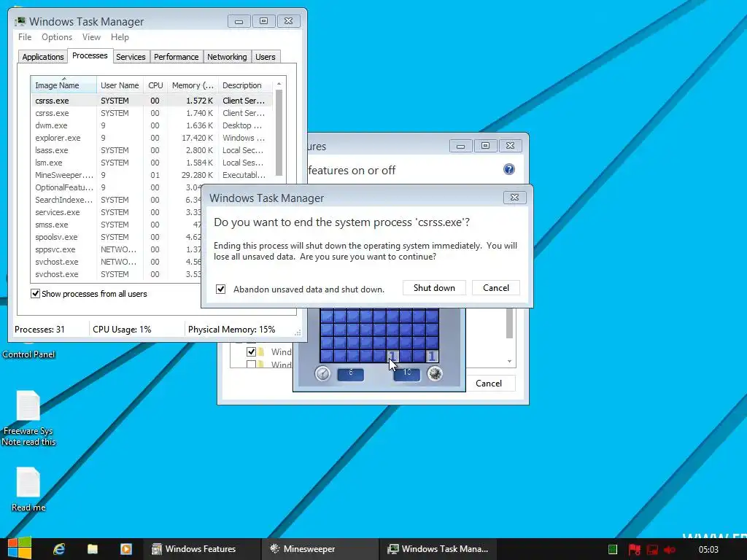
Task: Click revealed 1 tile under cursor in Minesweeper
Action: (392, 356)
